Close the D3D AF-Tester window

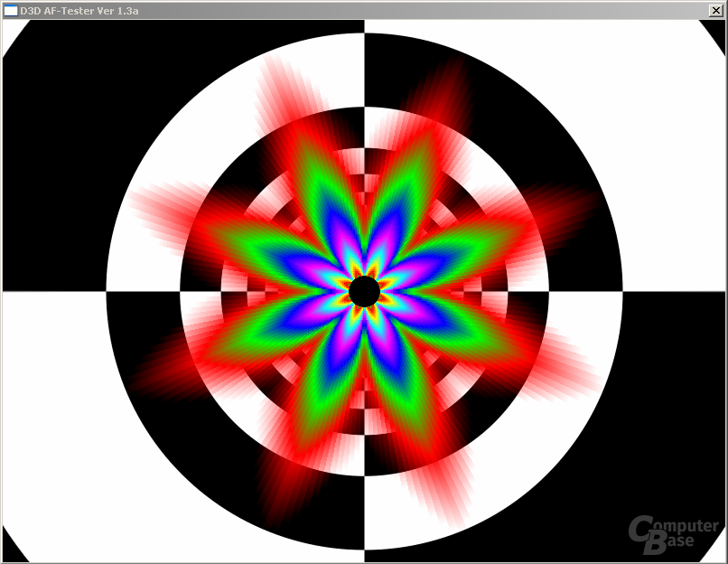pos(715,10)
